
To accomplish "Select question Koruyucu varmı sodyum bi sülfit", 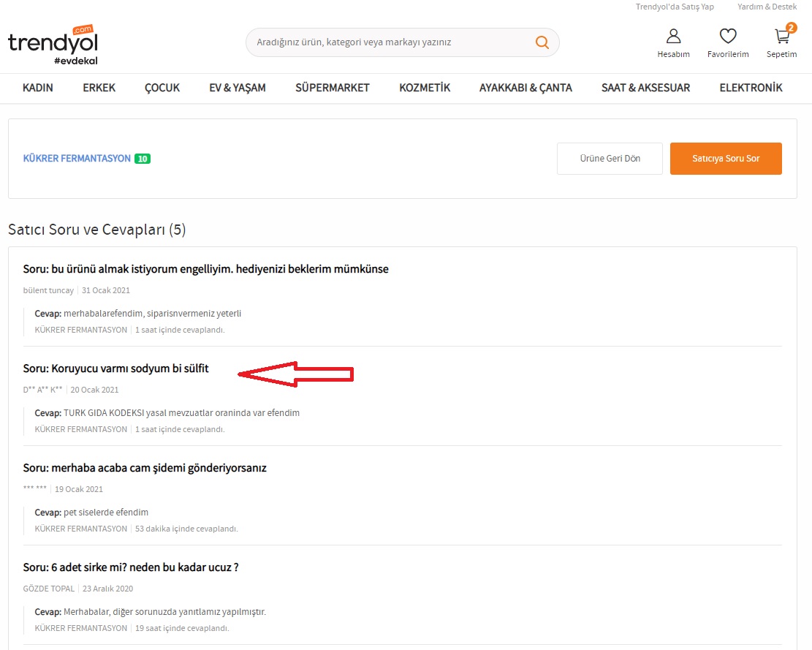I will [115, 369].
